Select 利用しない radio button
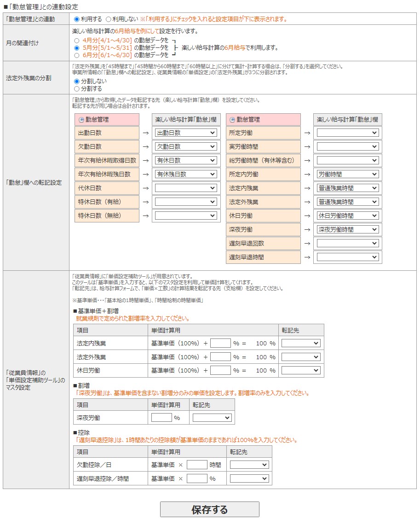This screenshot has width=420, height=519. [x=109, y=19]
